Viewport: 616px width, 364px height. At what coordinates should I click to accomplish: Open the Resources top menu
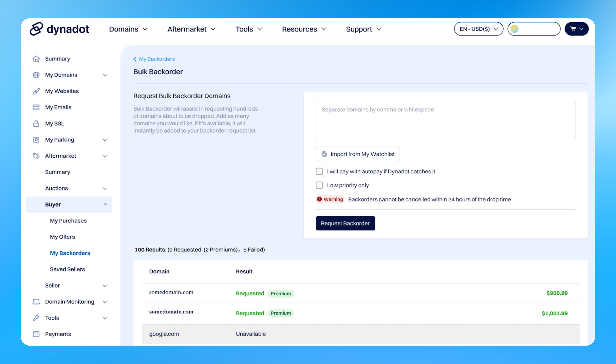(x=304, y=29)
